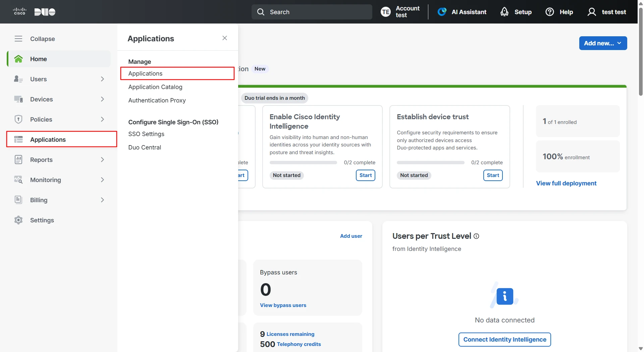Click the Collapse hamburger icon
The image size is (644, 352).
18,39
